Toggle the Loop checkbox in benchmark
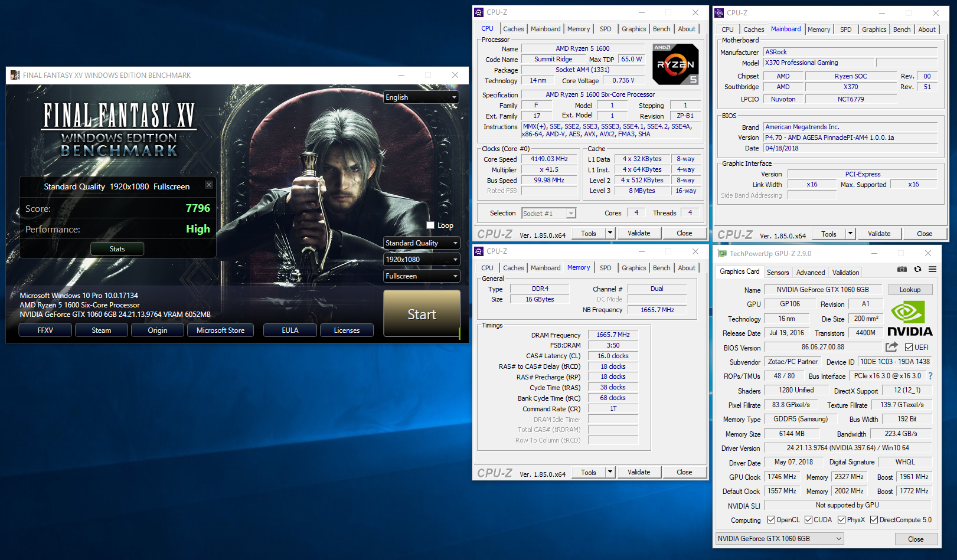Viewport: 957px width, 560px height. [x=430, y=225]
